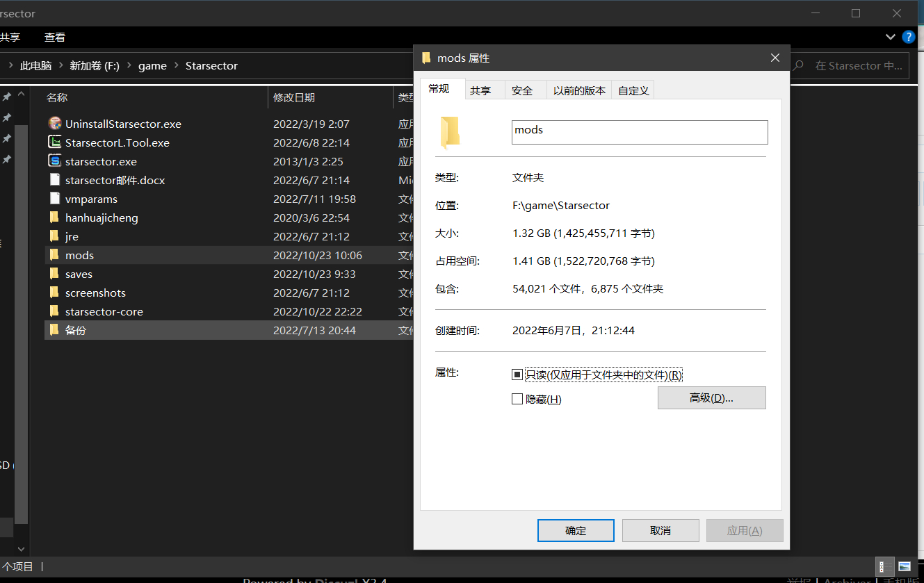Click the starsector.exe application icon
Screen dimensions: 924x583
point(55,161)
